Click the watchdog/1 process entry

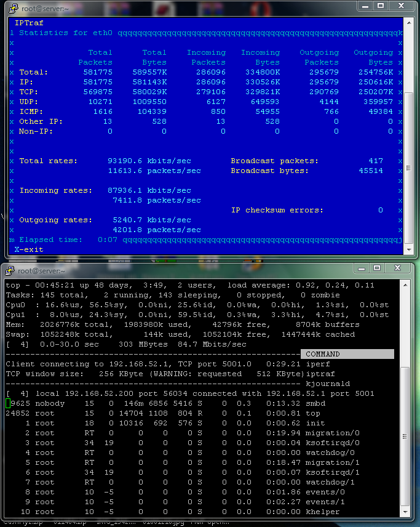pos(330,482)
